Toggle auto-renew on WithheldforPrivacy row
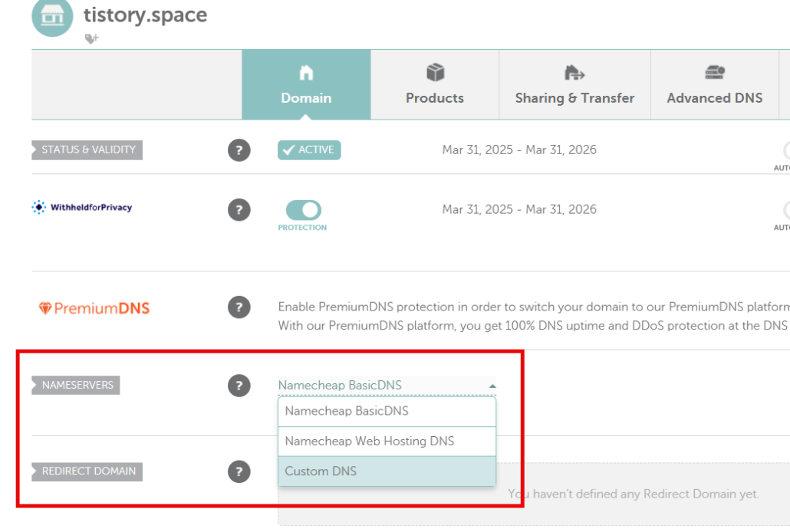 (786, 209)
